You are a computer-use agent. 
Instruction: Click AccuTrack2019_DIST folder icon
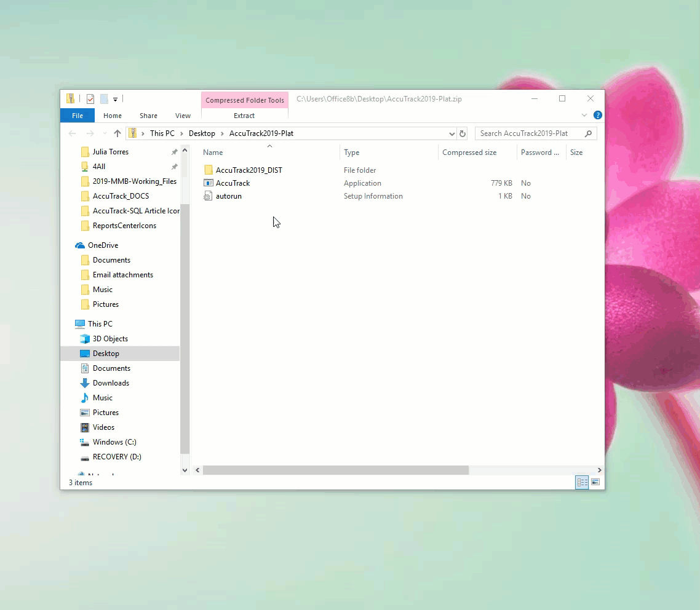pos(208,170)
